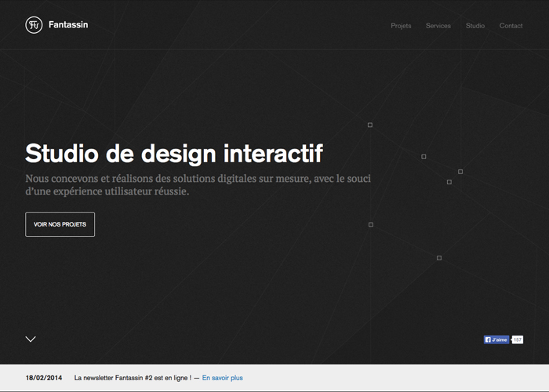Viewport: 549px width, 392px height.
Task: Click the down chevron scroll arrow
Action: pyautogui.click(x=31, y=339)
